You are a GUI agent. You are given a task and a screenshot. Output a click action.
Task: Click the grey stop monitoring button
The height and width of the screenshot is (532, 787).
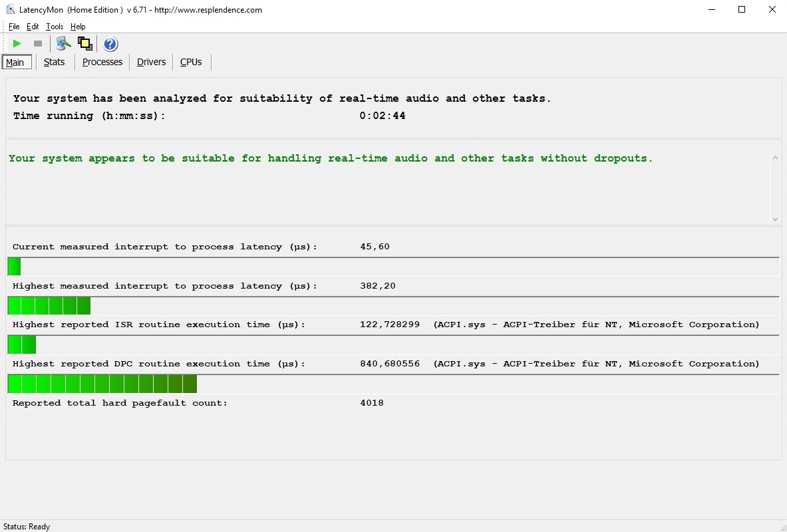pyautogui.click(x=38, y=44)
